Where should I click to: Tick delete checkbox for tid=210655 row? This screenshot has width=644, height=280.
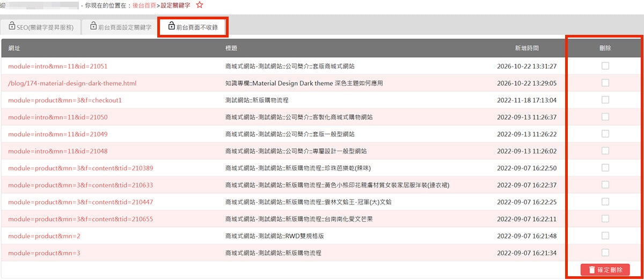tap(605, 219)
